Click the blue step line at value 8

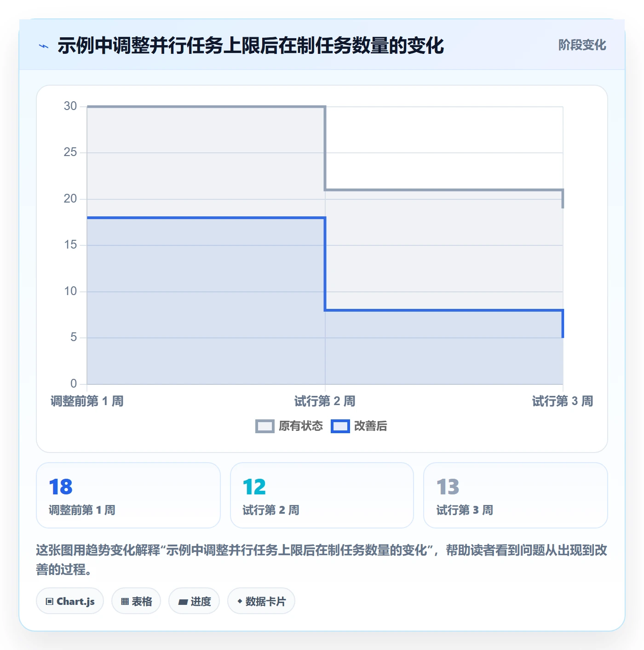pyautogui.click(x=444, y=310)
